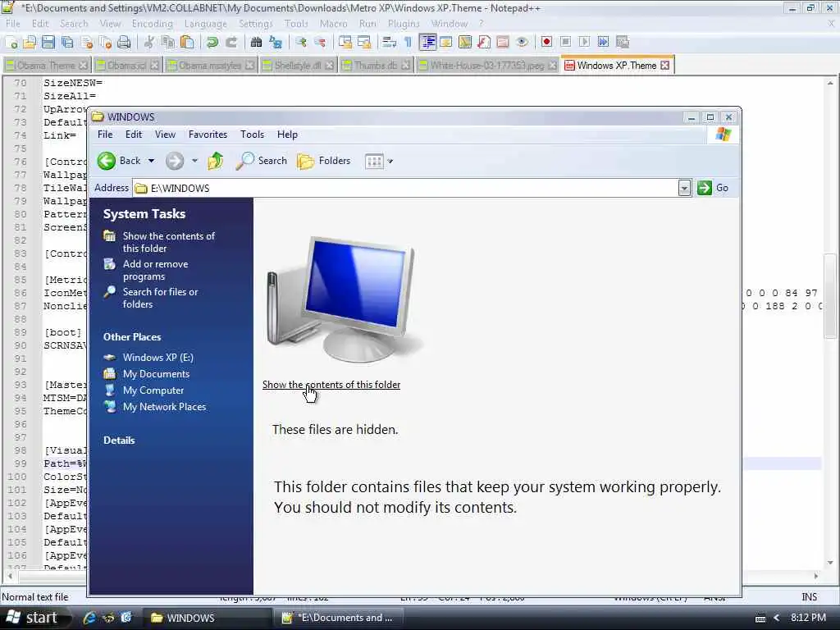Click the Save All icon in Notepad++
The width and height of the screenshot is (840, 630).
[67, 43]
